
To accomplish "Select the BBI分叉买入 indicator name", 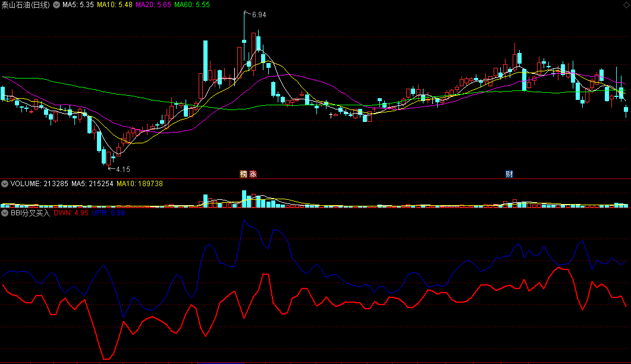I will [x=30, y=212].
